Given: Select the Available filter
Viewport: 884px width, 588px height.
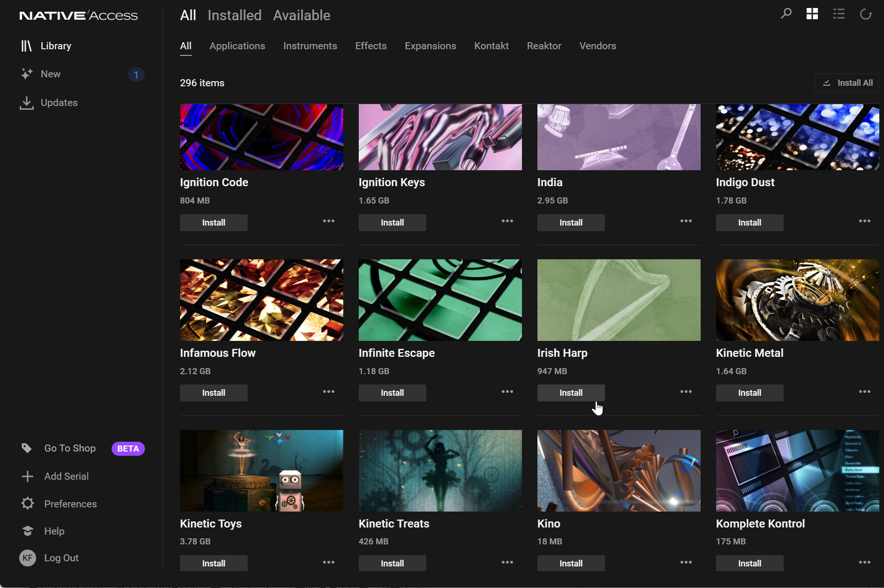Looking at the screenshot, I should pyautogui.click(x=302, y=15).
